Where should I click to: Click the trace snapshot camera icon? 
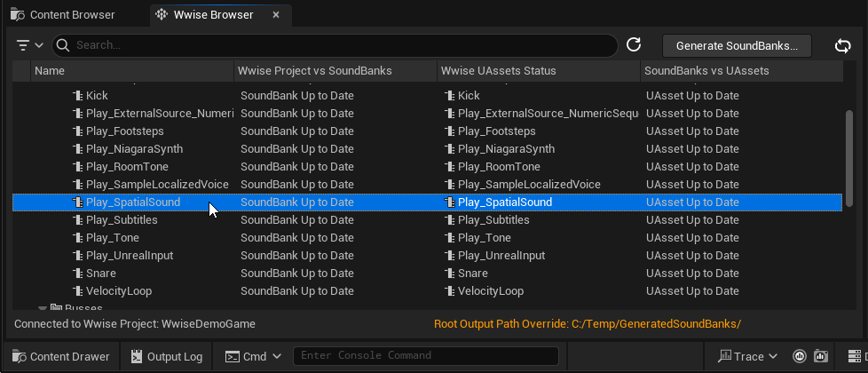pos(821,356)
